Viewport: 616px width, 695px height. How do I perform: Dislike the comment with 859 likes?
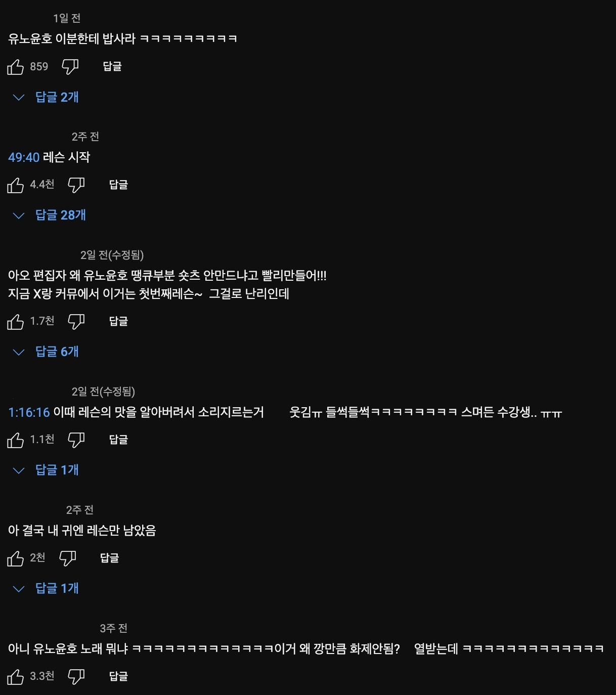[x=70, y=67]
